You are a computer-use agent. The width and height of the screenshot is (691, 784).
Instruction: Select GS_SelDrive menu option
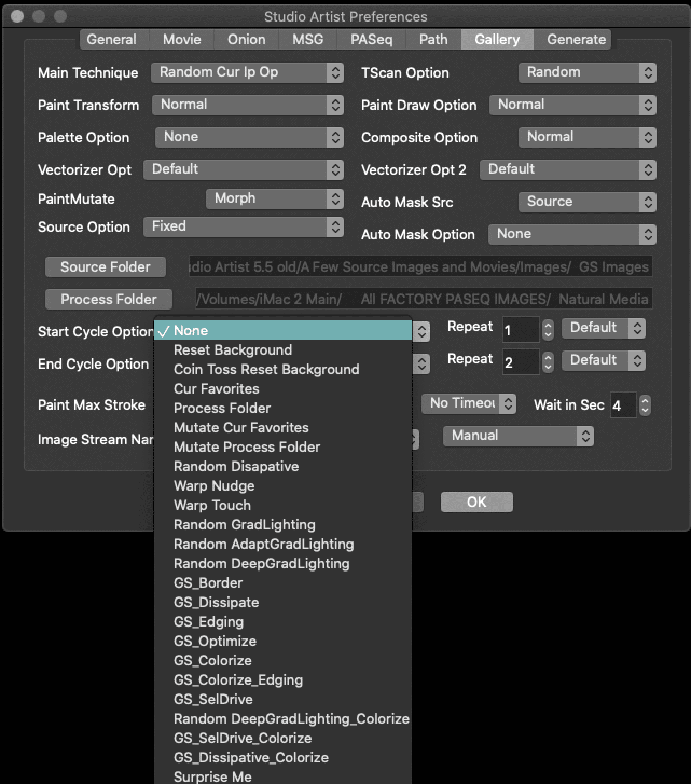[283, 699]
